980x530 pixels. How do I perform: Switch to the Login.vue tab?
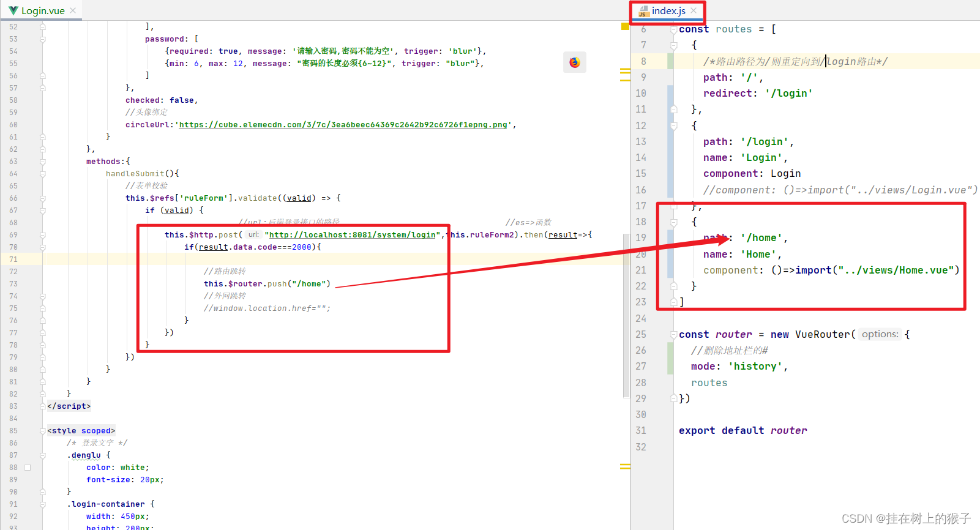[43, 10]
